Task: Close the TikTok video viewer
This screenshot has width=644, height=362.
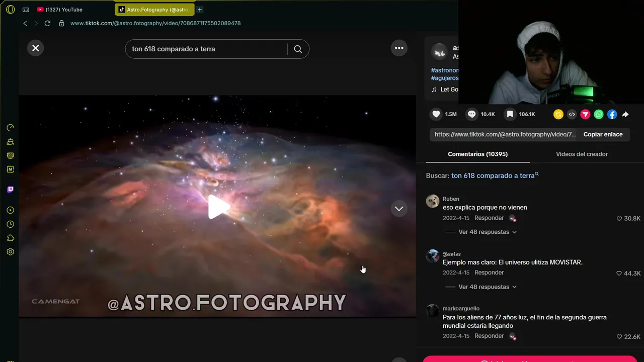Action: [x=36, y=48]
